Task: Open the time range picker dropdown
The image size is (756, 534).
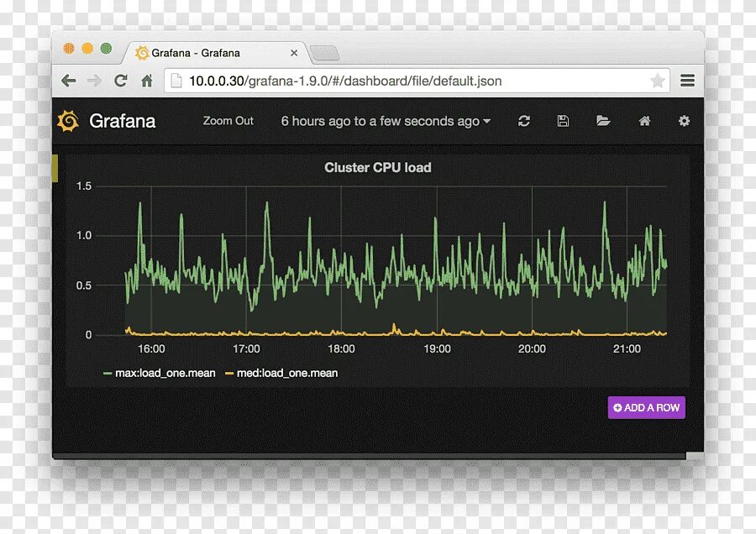Action: coord(386,121)
